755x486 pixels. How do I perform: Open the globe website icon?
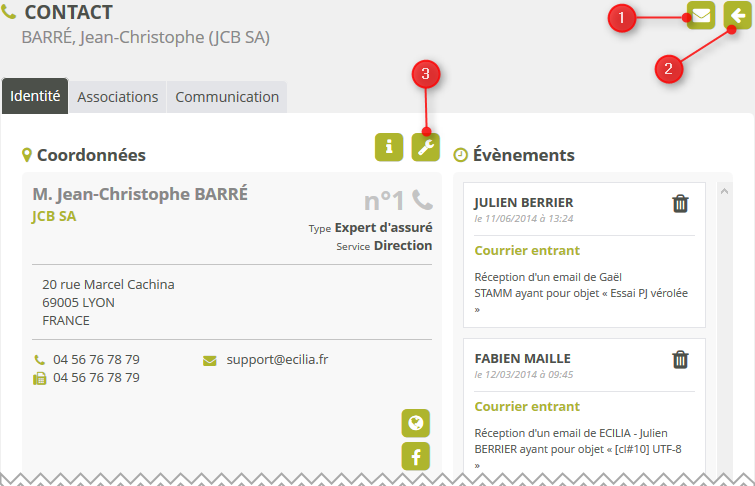click(415, 423)
